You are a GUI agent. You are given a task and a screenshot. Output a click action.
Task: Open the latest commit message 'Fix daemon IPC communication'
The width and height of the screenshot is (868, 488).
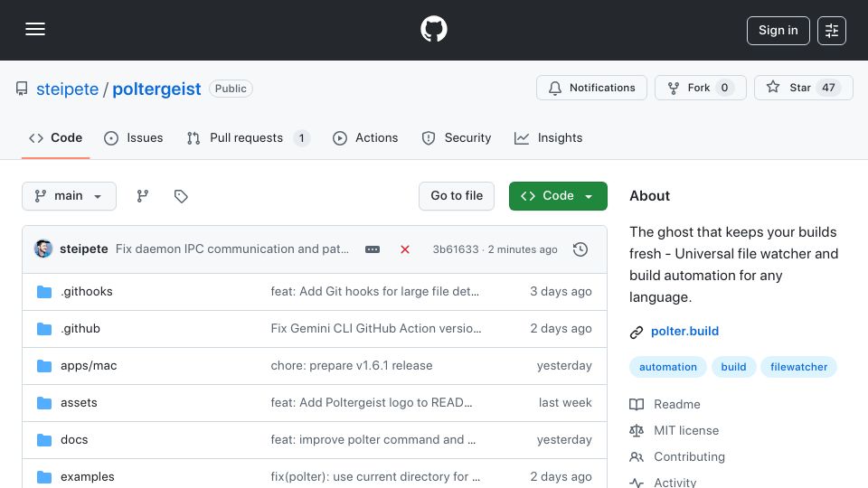click(232, 249)
